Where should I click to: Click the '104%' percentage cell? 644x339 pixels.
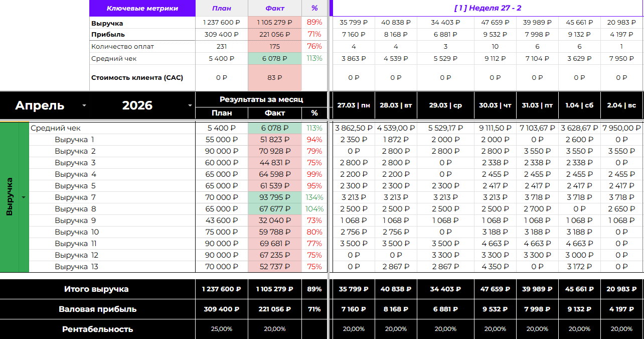tap(314, 209)
